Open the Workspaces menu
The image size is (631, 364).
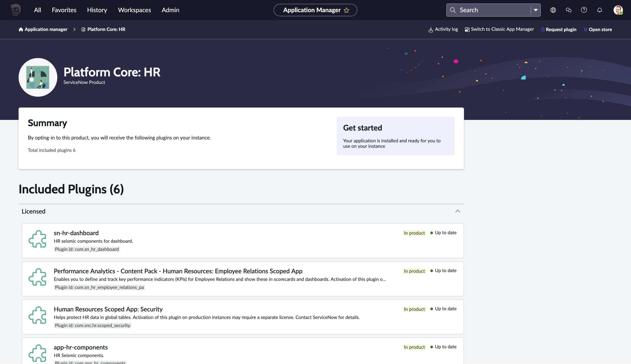(x=134, y=10)
